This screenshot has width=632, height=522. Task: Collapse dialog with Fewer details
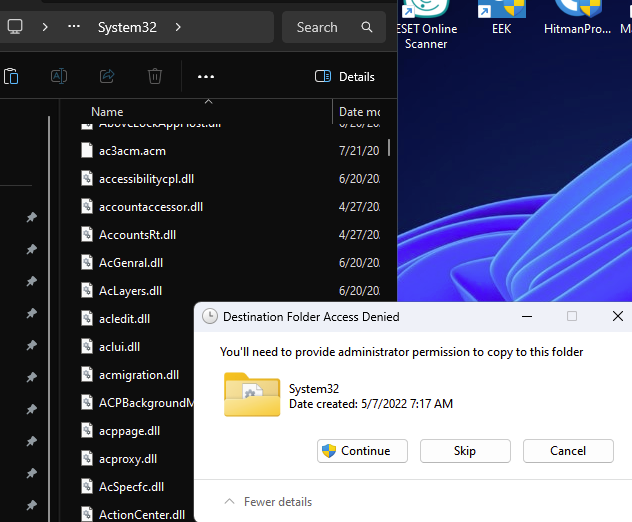[x=268, y=502]
